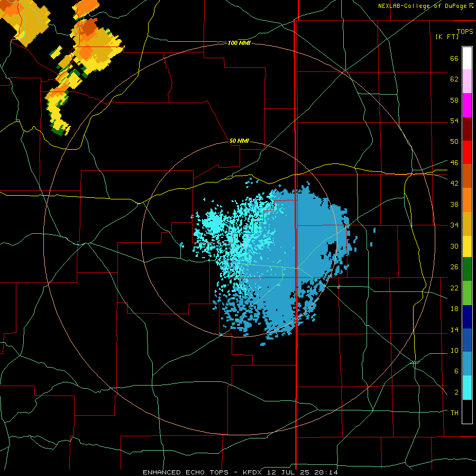Click the cyan legend swatch
Viewport: 476px width, 476px height.
coord(467,388)
